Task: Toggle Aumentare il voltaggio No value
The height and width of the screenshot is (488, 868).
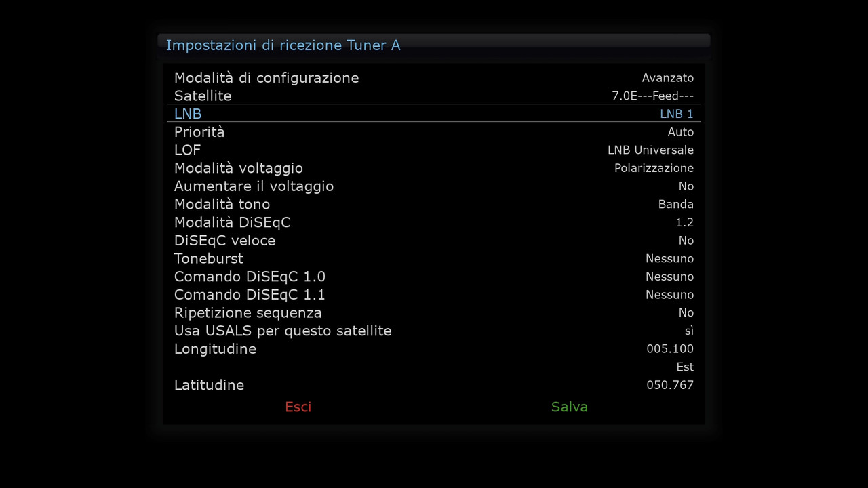Action: click(686, 186)
